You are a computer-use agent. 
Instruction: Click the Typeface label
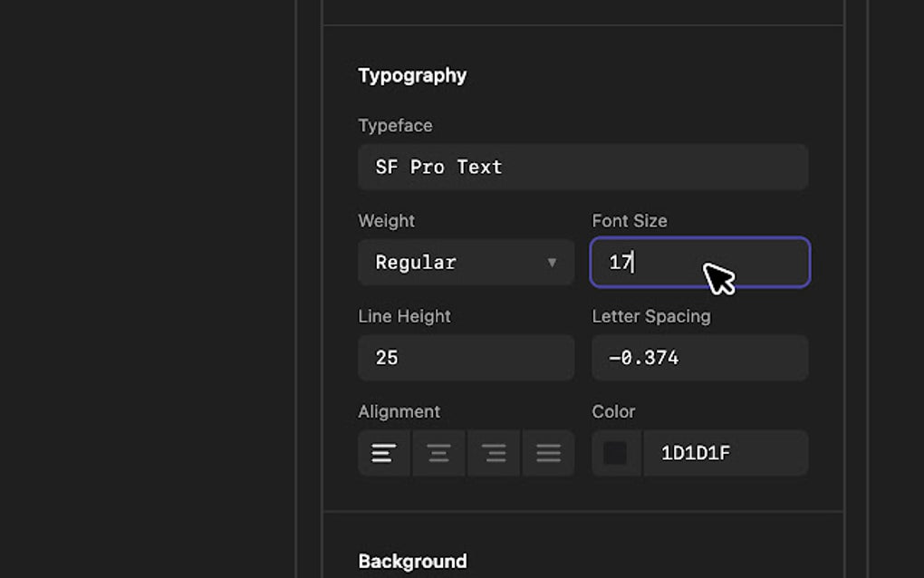point(395,126)
